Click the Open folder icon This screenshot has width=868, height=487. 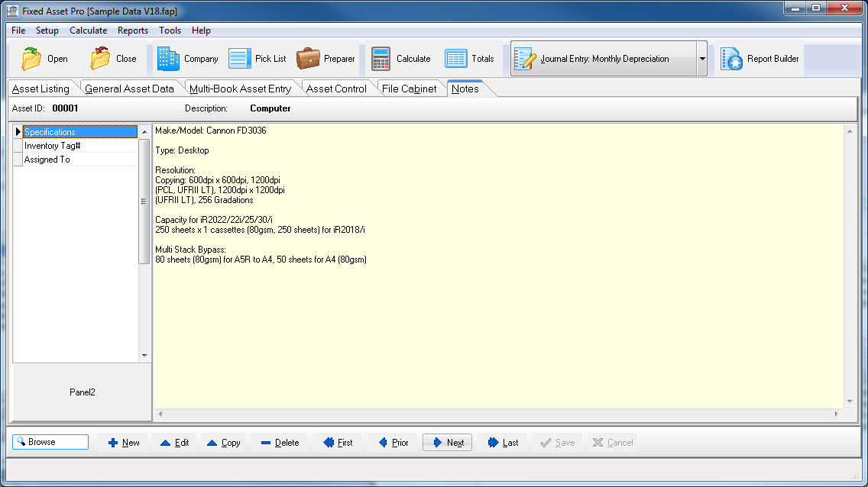[32, 59]
